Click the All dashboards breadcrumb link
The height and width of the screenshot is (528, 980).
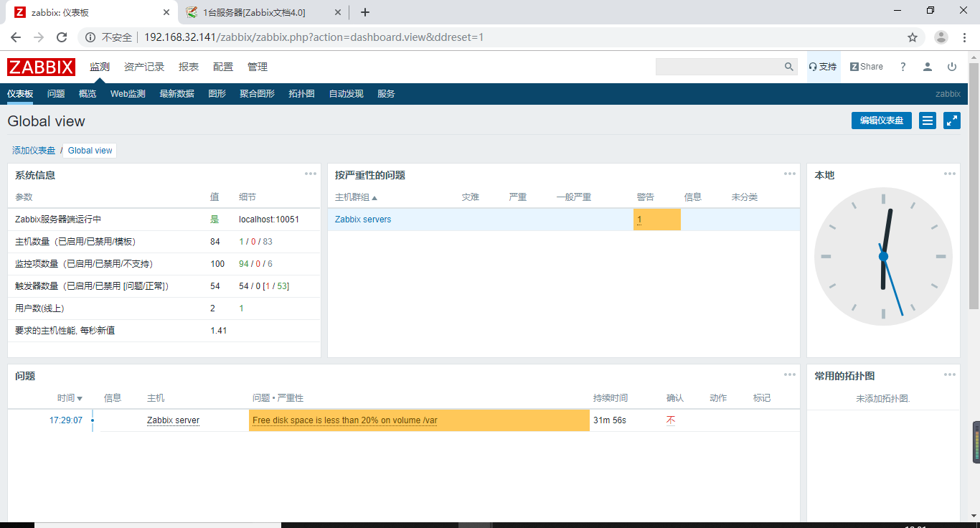(34, 151)
